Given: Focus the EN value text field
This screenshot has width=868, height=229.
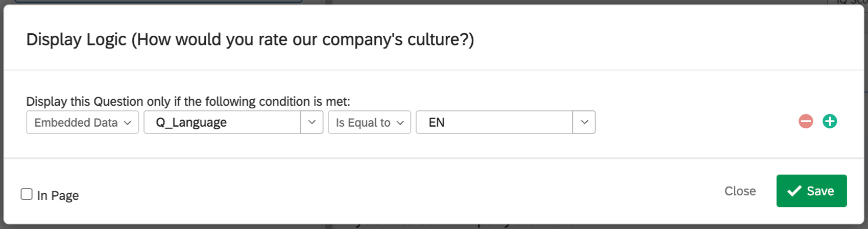Looking at the screenshot, I should click(494, 122).
